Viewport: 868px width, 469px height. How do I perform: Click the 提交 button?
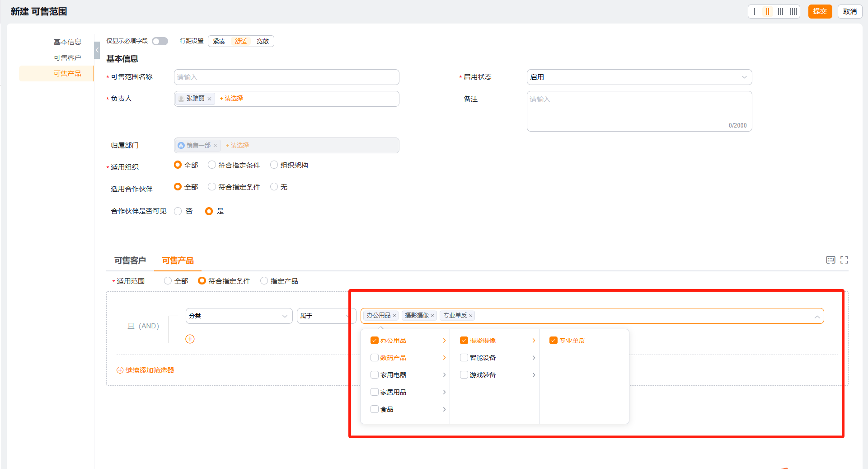click(x=820, y=12)
